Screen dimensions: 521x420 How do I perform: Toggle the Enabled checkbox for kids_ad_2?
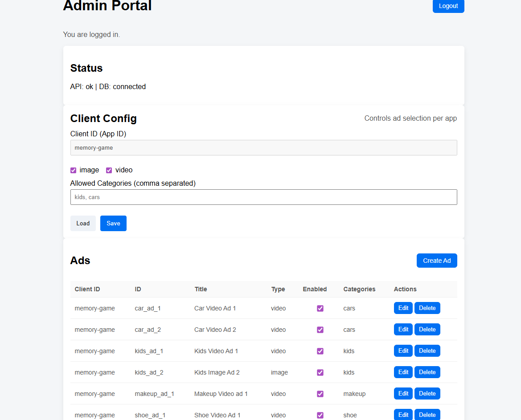click(320, 372)
